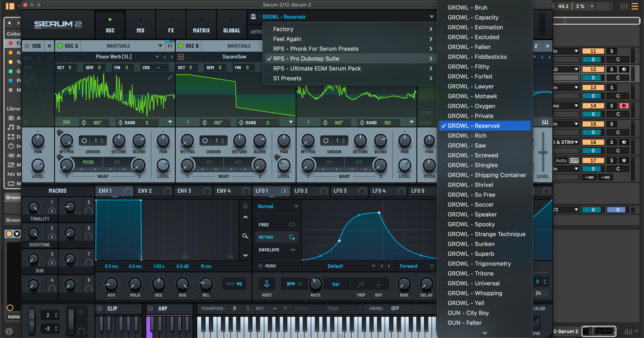The image size is (644, 338).
Task: Click the OSC A F1 filter routing button
Action: [170, 46]
